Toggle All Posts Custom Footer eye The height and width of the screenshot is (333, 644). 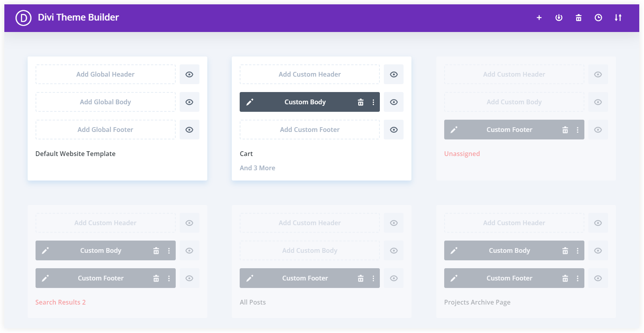pyautogui.click(x=394, y=278)
